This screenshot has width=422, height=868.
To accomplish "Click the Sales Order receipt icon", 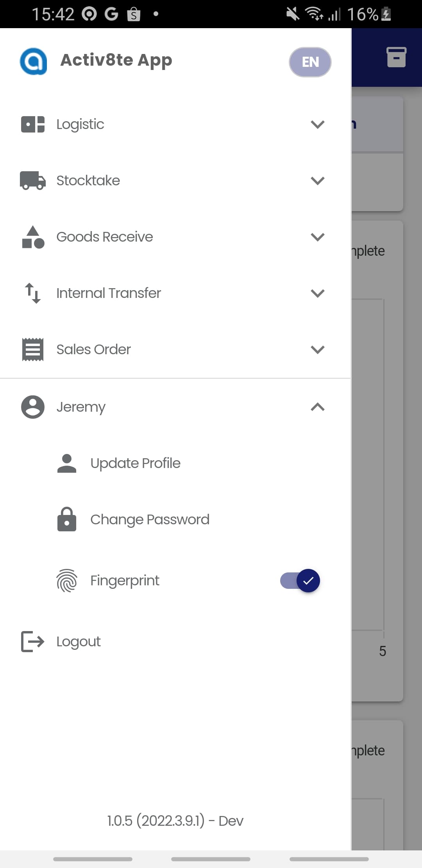I will [33, 350].
